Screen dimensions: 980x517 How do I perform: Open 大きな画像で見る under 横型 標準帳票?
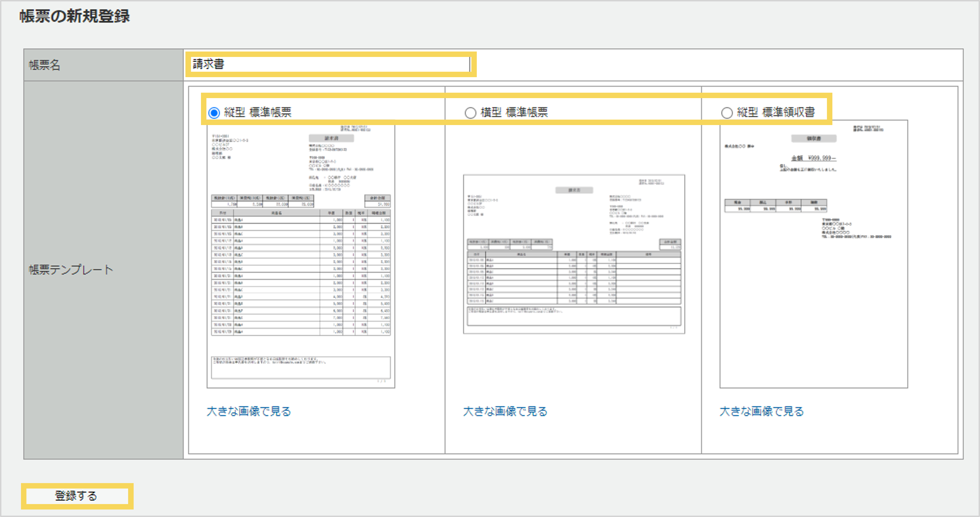505,411
